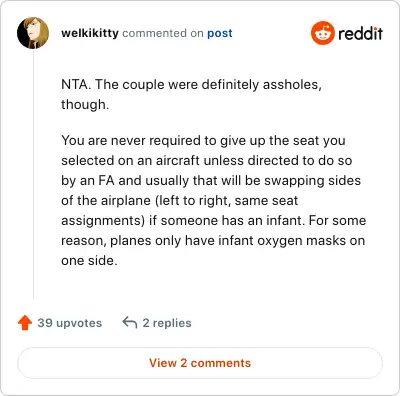Click the line starting "by an FA"
The width and height of the screenshot is (400, 396).
coord(211,180)
